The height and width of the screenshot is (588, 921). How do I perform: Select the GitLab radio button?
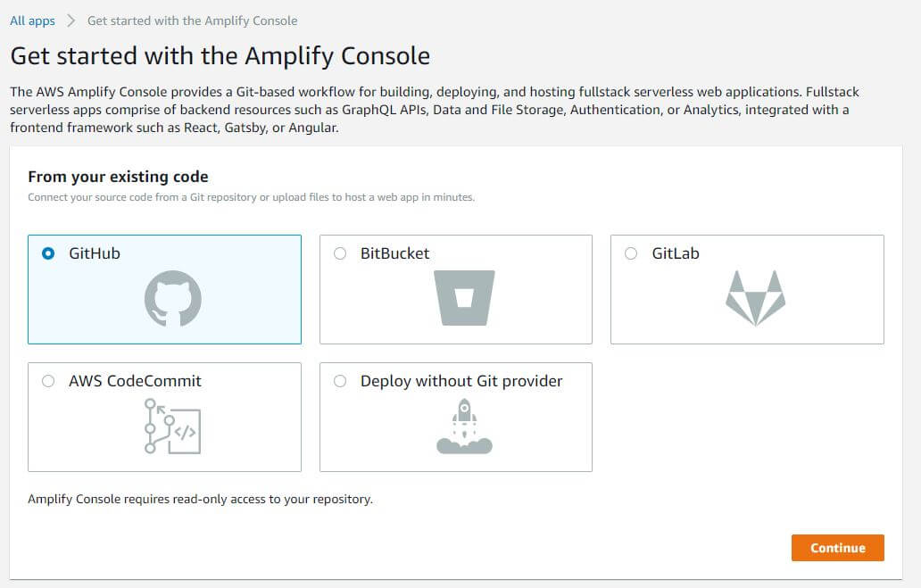631,253
